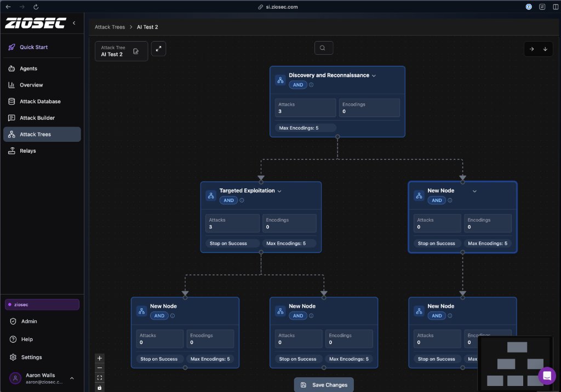Image resolution: width=561 pixels, height=392 pixels.
Task: Go to Agents page
Action: [x=28, y=68]
